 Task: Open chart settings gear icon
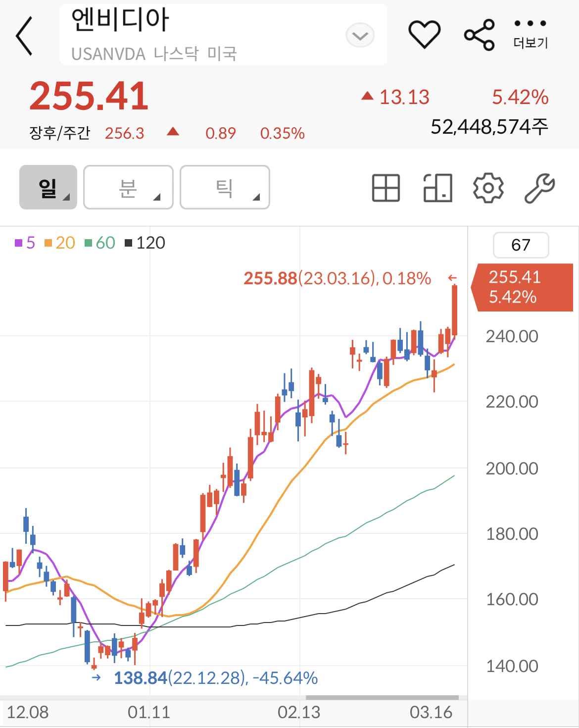(488, 188)
